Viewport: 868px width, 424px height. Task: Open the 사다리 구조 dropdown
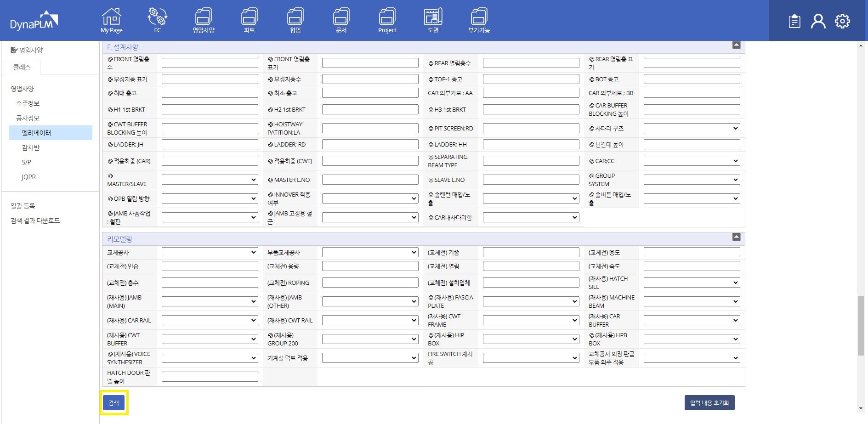pos(692,129)
